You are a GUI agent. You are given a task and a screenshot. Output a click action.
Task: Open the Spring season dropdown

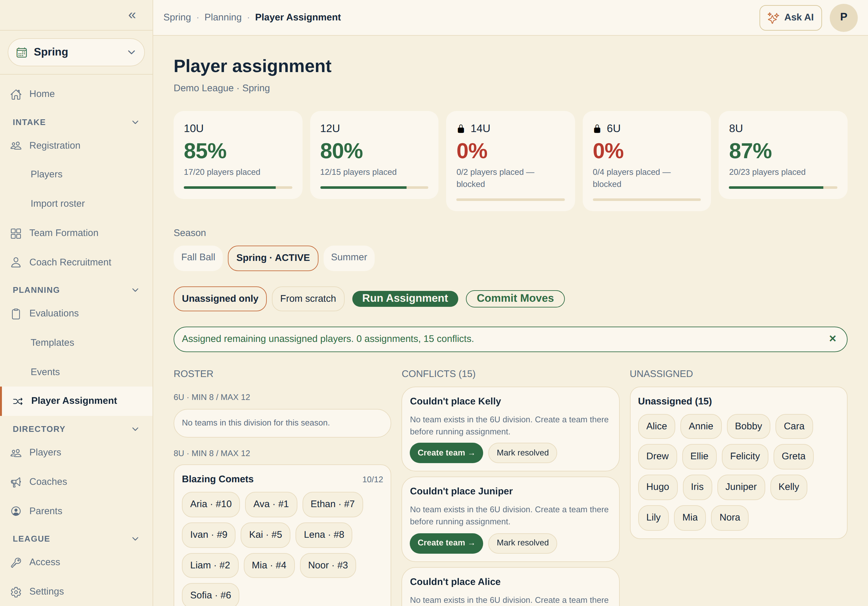[x=76, y=52]
